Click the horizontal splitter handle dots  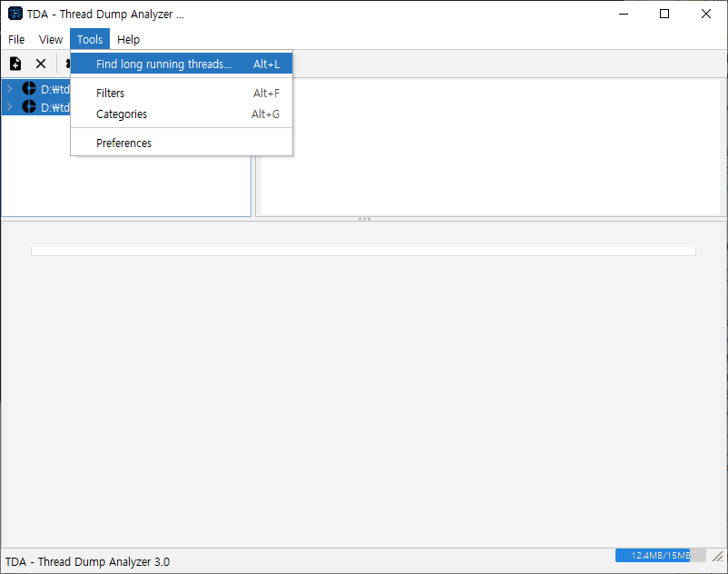(x=364, y=219)
